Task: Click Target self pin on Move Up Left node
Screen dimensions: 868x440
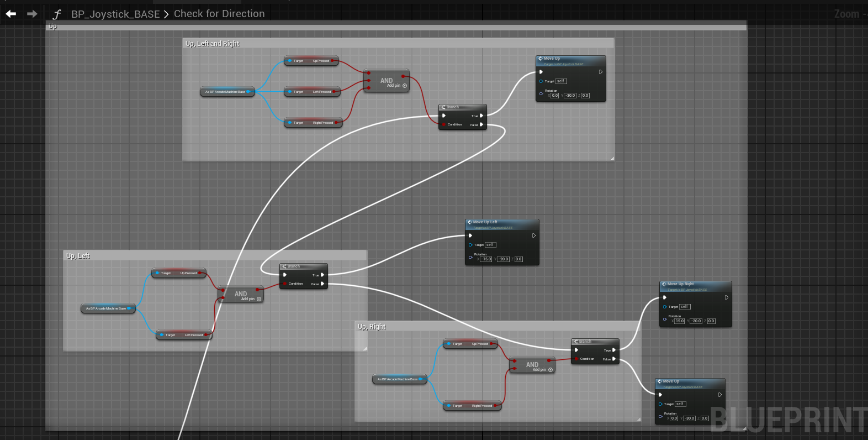Action: (x=470, y=245)
